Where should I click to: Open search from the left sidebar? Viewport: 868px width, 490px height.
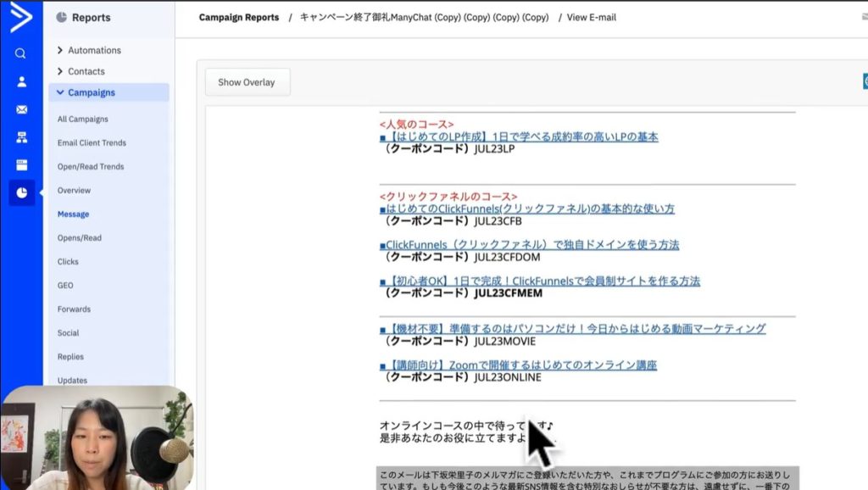pos(21,53)
